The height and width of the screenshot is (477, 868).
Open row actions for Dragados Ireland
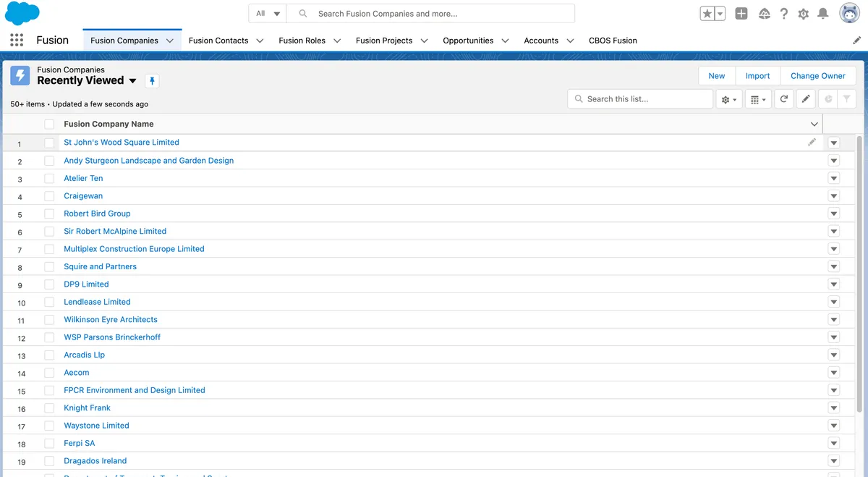(833, 461)
